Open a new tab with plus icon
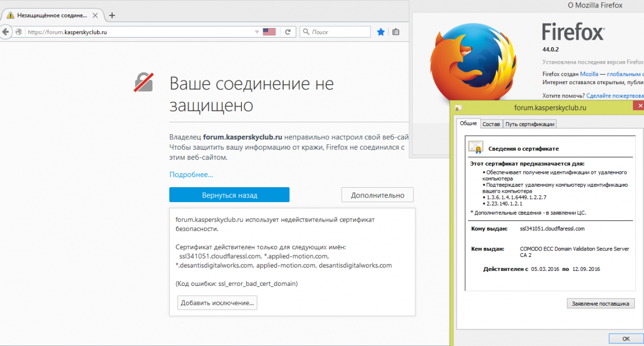Screen dimensions: 644x346 pos(112,16)
